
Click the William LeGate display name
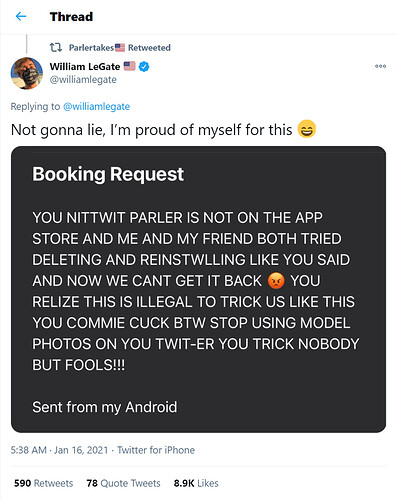point(85,67)
